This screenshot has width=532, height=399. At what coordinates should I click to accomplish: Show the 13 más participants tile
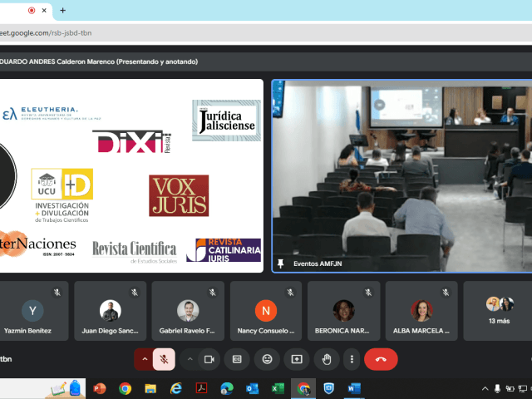point(498,310)
